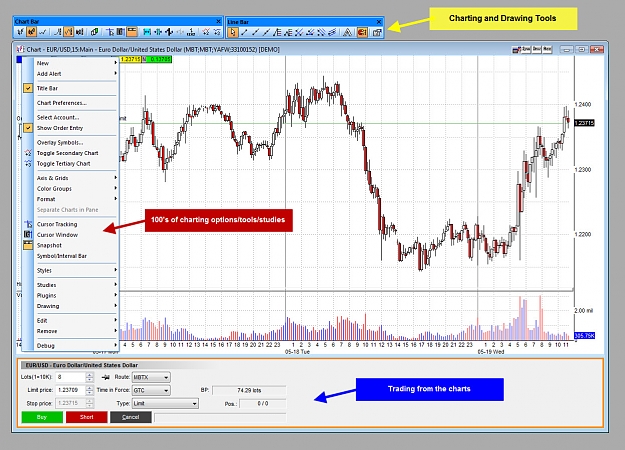Click the arrow icon left of Route label
The image size is (625, 450).
[x=106, y=377]
